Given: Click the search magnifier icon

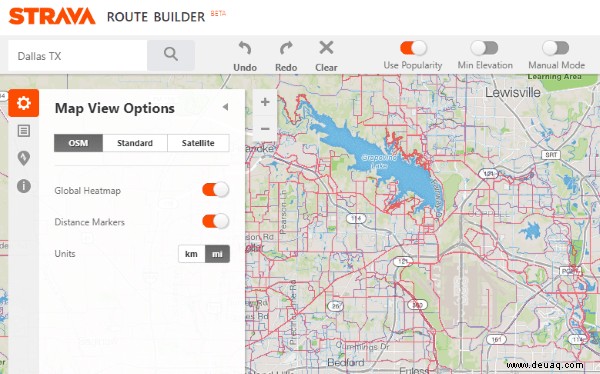Looking at the screenshot, I should pyautogui.click(x=171, y=54).
